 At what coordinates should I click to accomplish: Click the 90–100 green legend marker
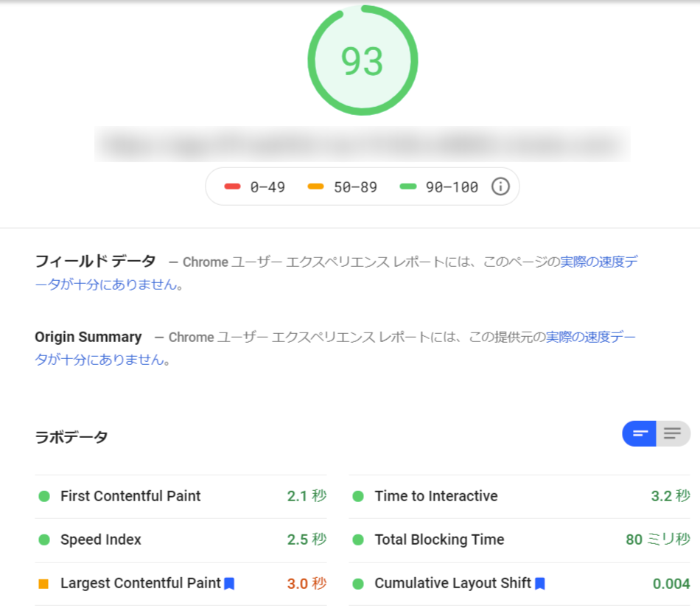click(x=408, y=186)
